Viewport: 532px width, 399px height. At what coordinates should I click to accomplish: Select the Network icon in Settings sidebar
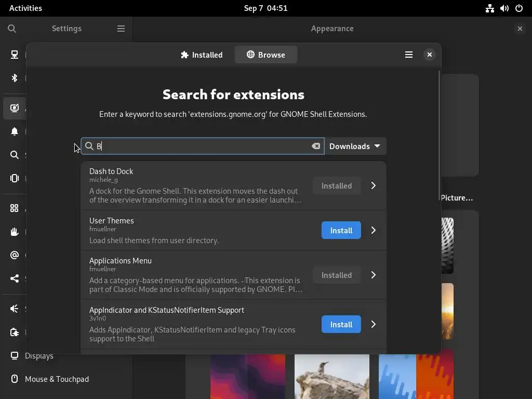14,55
